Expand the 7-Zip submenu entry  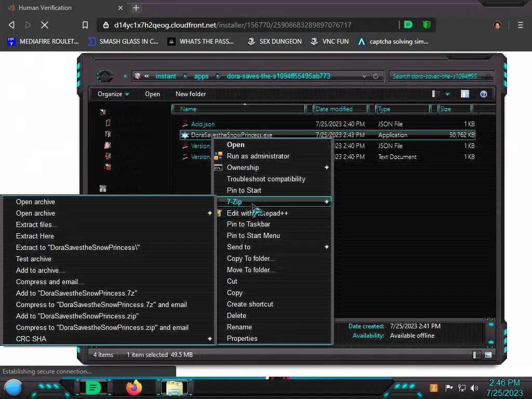tap(273, 202)
